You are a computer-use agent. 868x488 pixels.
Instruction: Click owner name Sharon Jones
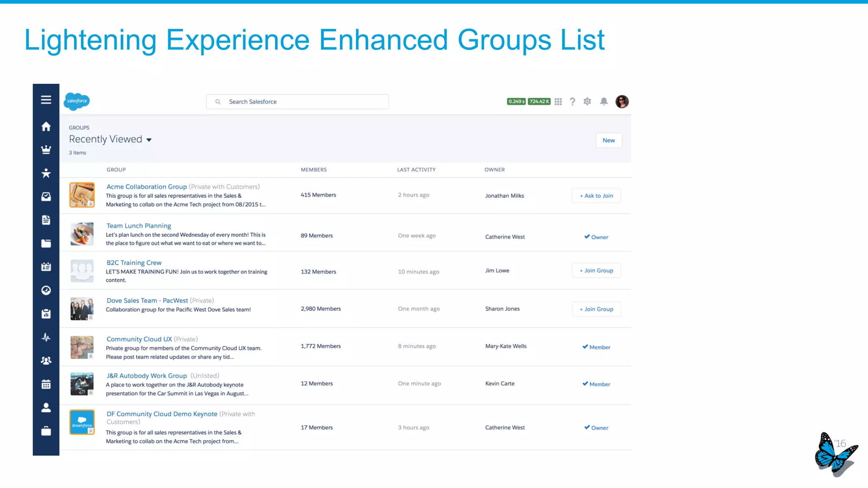pos(502,309)
